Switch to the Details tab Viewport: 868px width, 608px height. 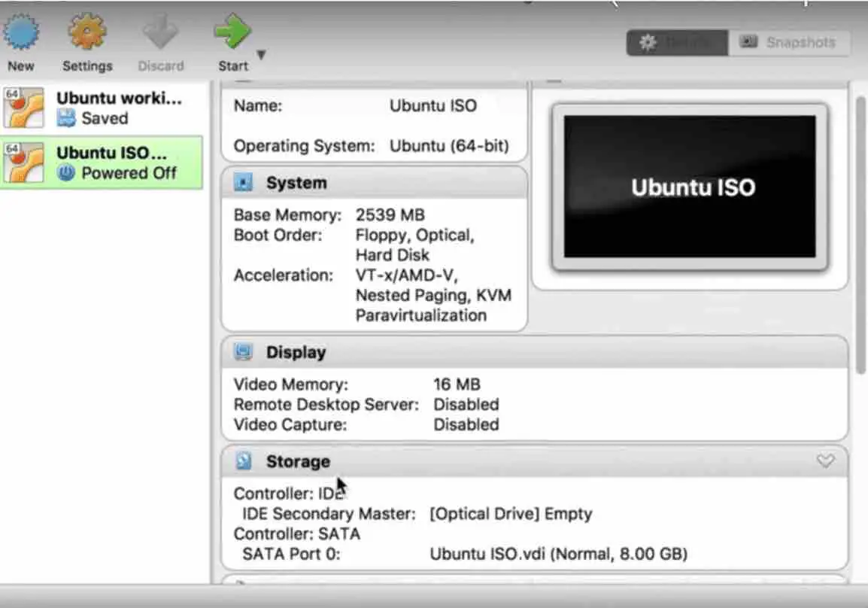(677, 43)
